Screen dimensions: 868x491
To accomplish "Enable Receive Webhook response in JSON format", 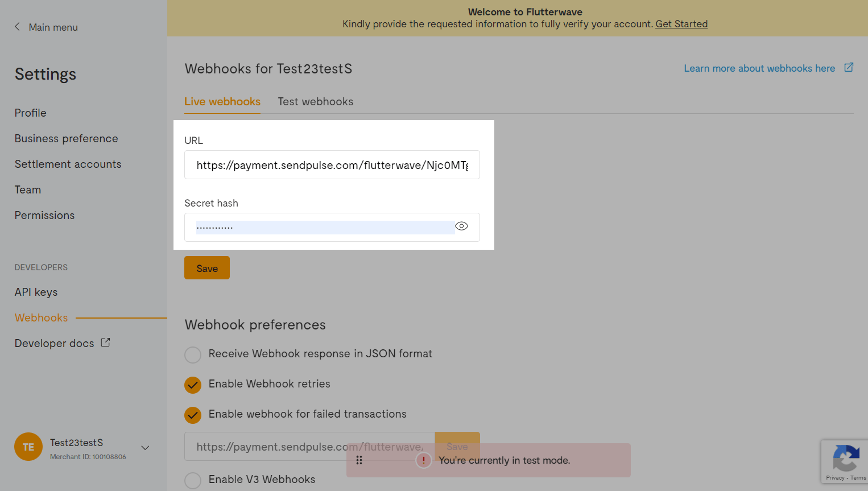I will [193, 355].
